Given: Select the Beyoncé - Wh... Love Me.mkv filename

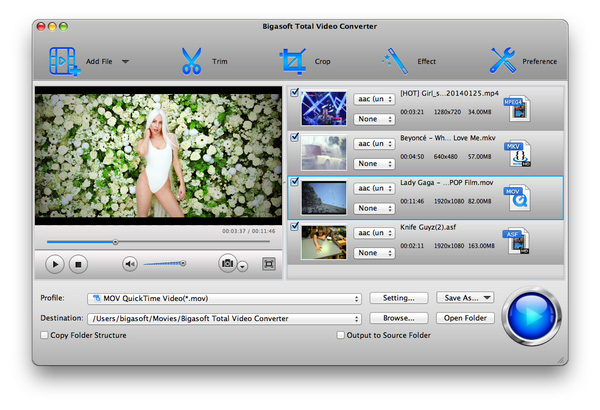Looking at the screenshot, I should click(448, 138).
